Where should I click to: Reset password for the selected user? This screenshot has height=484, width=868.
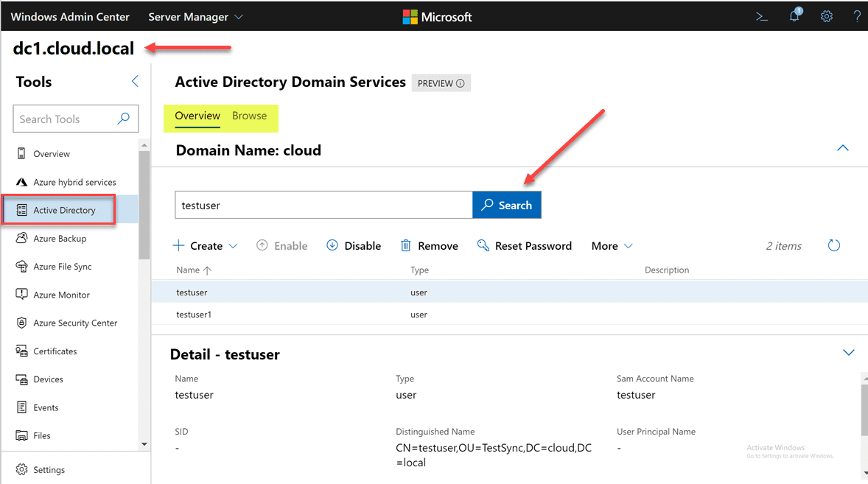525,245
